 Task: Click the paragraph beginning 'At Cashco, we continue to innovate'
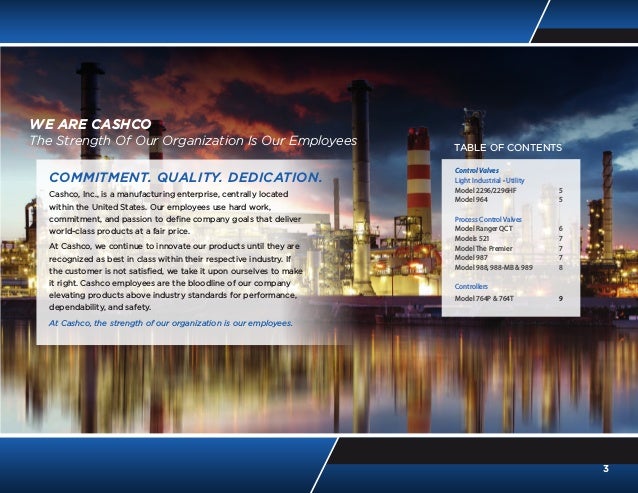click(x=176, y=277)
